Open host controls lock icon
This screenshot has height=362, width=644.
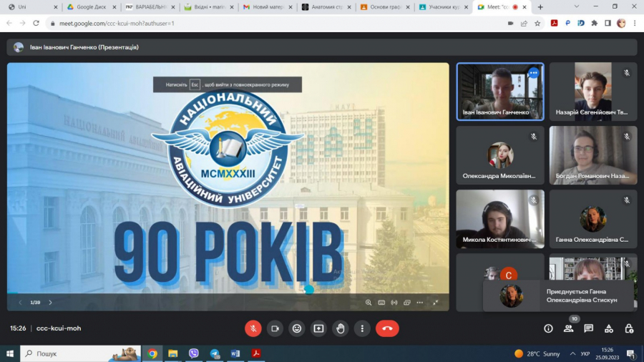pyautogui.click(x=629, y=328)
